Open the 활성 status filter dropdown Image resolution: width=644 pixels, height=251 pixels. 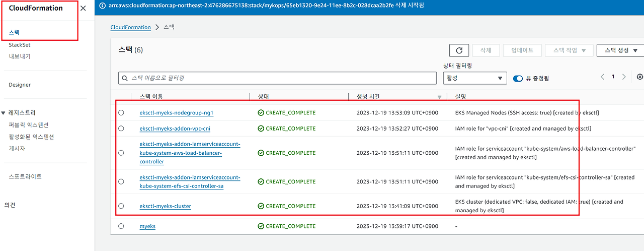pos(474,78)
